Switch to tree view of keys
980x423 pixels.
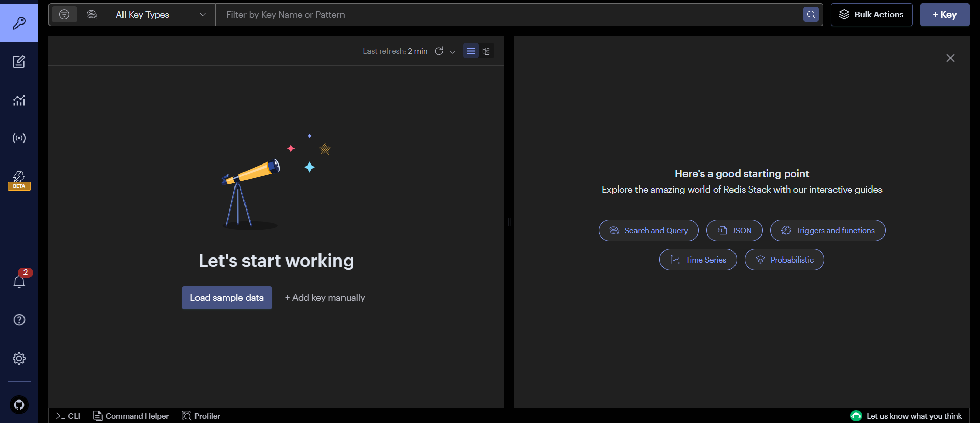(486, 51)
